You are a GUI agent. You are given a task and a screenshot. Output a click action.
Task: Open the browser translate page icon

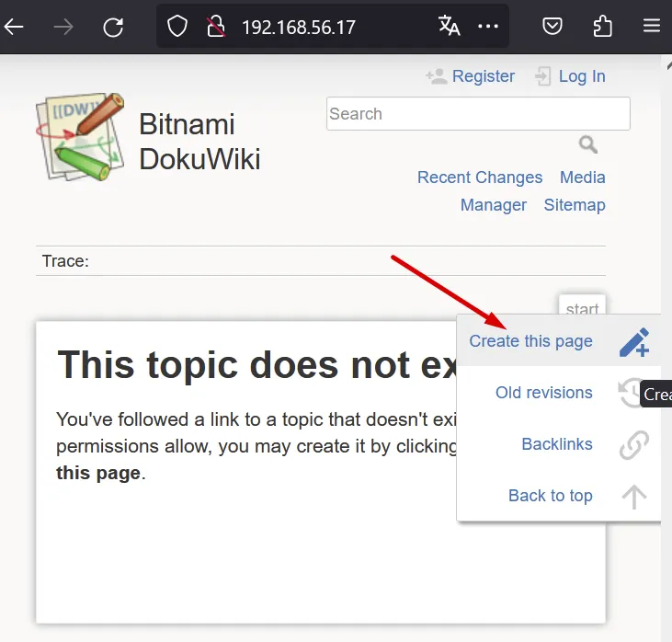(449, 27)
